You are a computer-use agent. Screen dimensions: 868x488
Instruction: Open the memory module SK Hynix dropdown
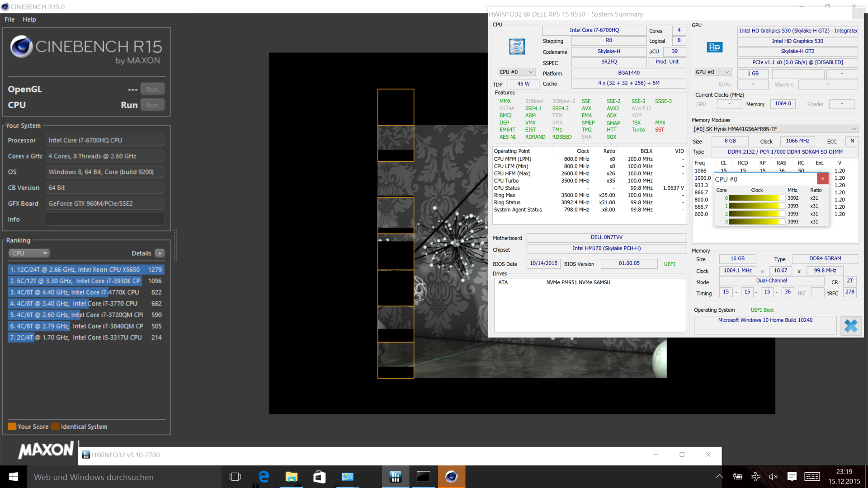point(775,129)
